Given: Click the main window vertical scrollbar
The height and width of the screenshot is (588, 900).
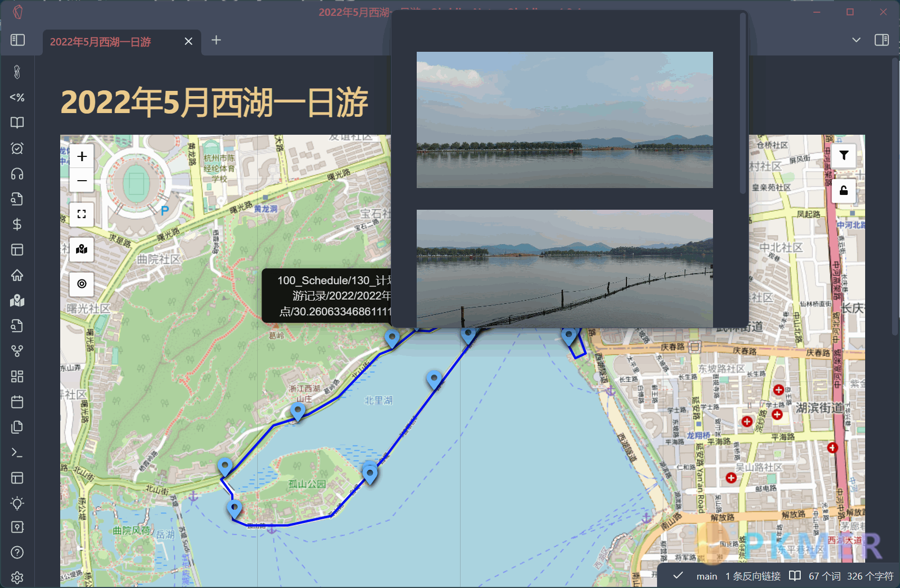Looking at the screenshot, I should tap(895, 195).
